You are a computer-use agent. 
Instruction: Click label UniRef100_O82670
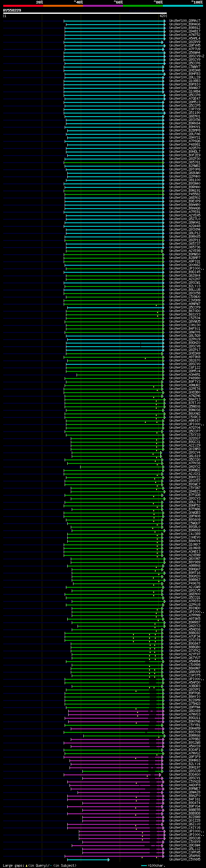pos(185,360)
